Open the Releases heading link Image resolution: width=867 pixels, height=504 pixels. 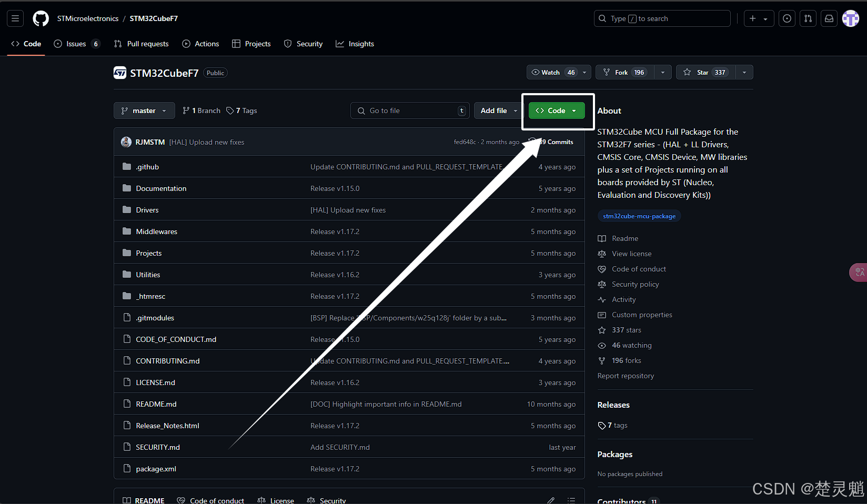pos(613,405)
